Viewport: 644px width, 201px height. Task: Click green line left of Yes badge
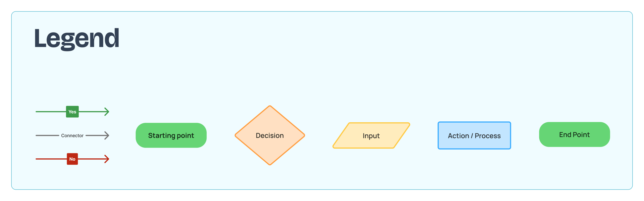[x=50, y=112]
